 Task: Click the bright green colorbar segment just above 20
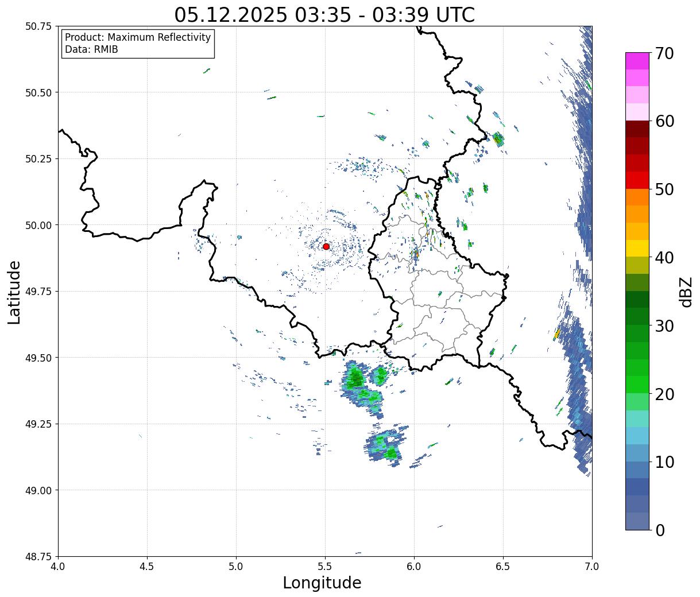coord(637,385)
